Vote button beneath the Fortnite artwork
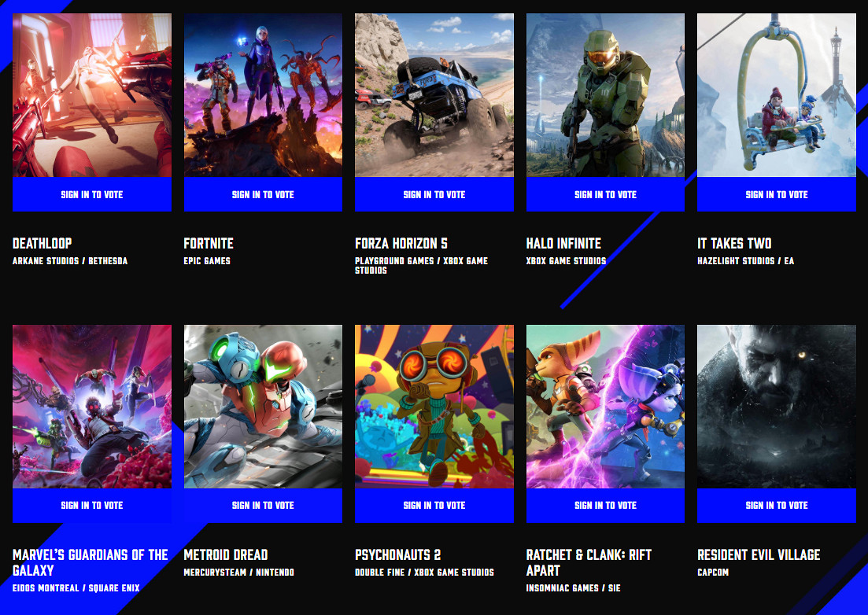This screenshot has height=615, width=868. pos(263,194)
